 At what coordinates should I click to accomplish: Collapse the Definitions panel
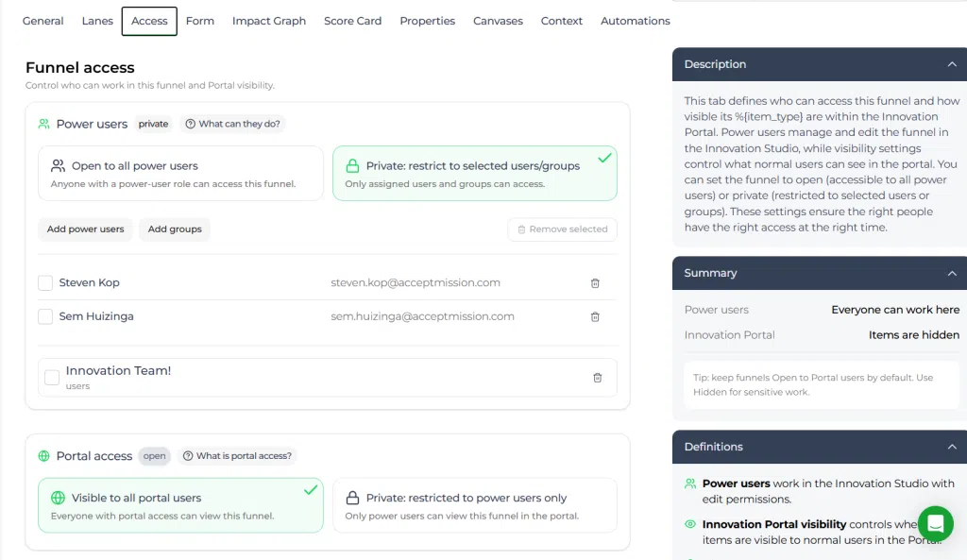(952, 447)
